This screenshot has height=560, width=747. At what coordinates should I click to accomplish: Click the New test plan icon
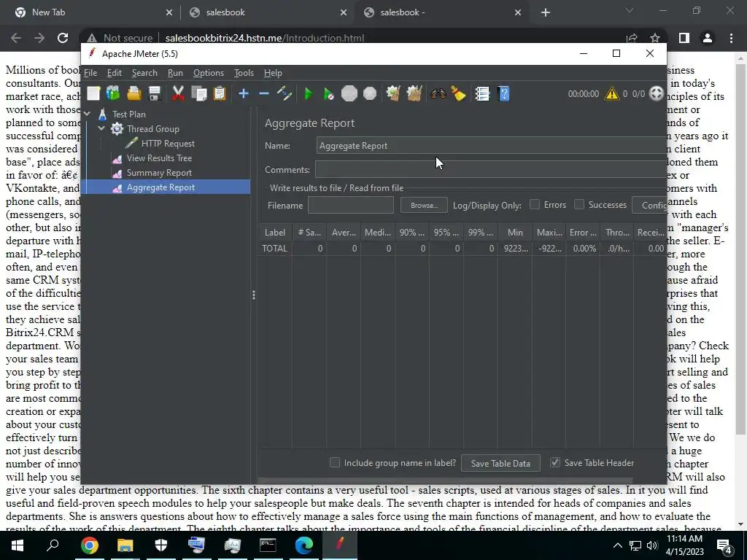(x=93, y=94)
